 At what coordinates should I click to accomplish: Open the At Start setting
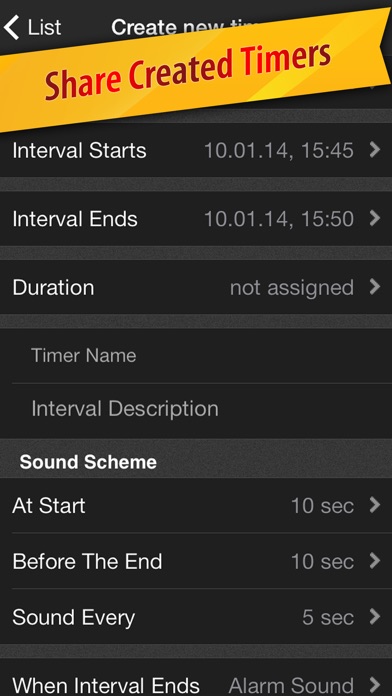(196, 505)
